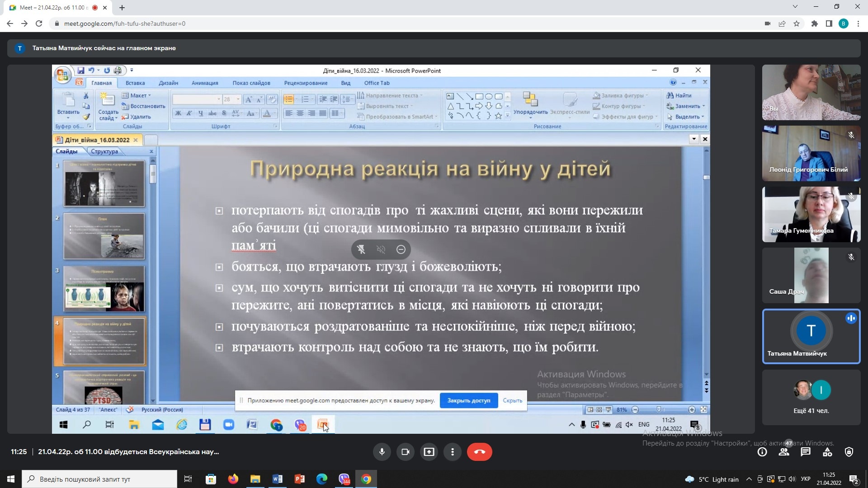Click the 'Ещё 41 чел.' tile
The height and width of the screenshot is (488, 868).
811,398
